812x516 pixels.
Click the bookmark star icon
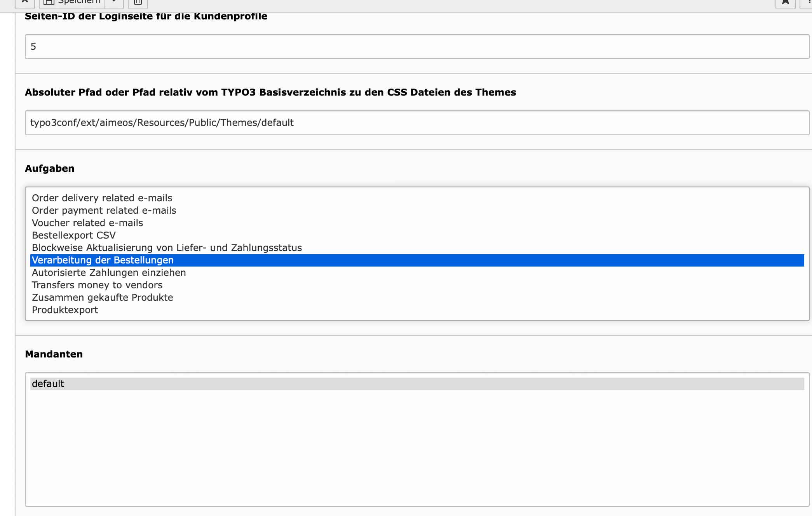click(785, 2)
